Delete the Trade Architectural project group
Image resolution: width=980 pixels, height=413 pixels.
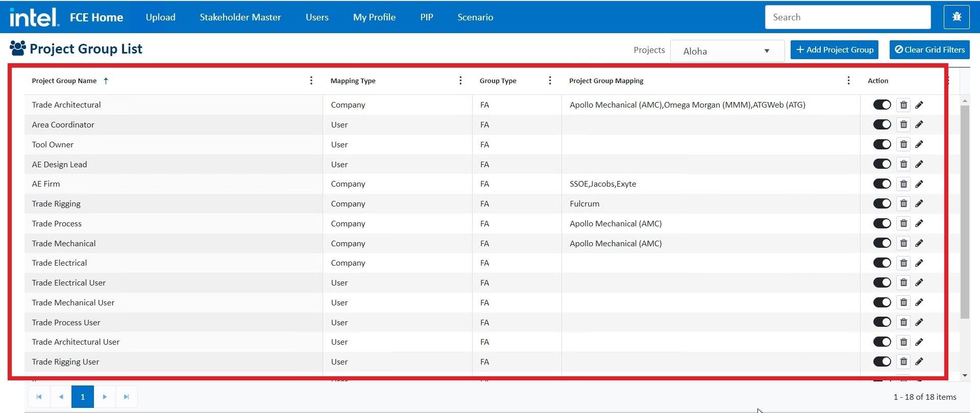coord(903,105)
